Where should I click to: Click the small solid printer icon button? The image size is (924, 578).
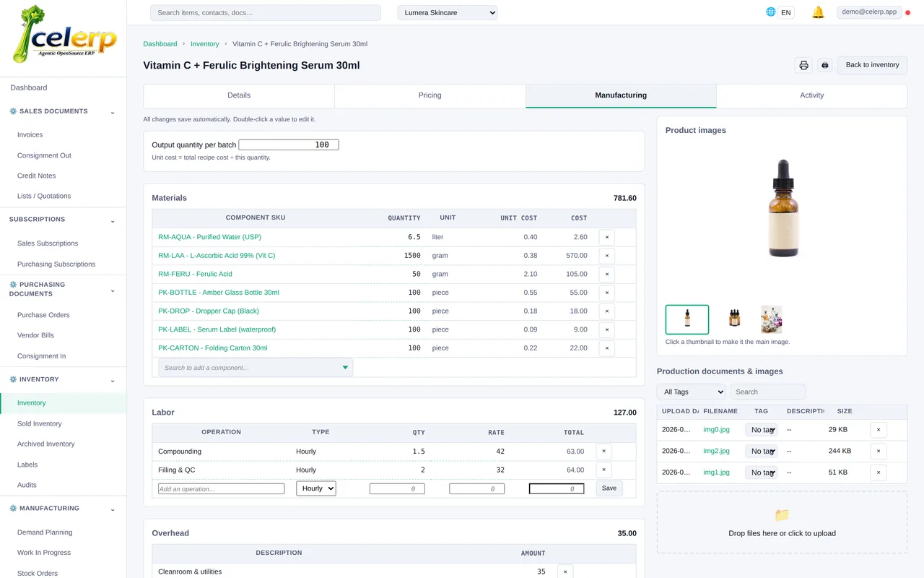825,65
